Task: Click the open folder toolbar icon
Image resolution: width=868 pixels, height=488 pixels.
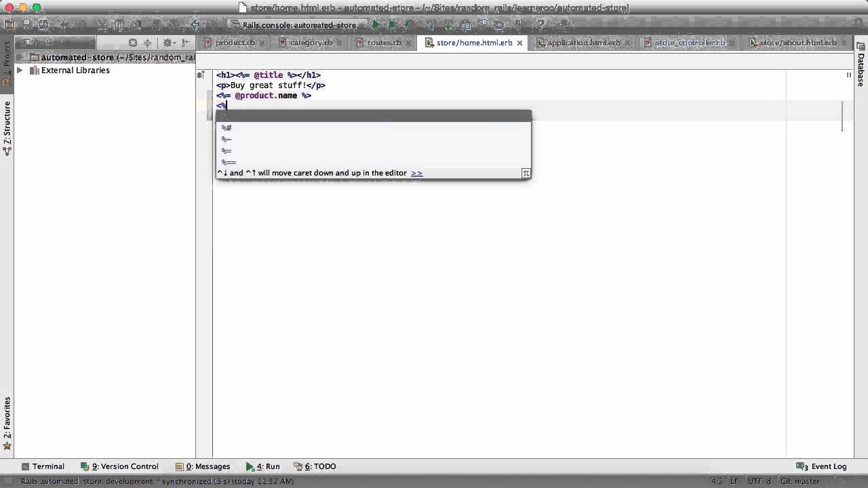Action: tap(9, 24)
